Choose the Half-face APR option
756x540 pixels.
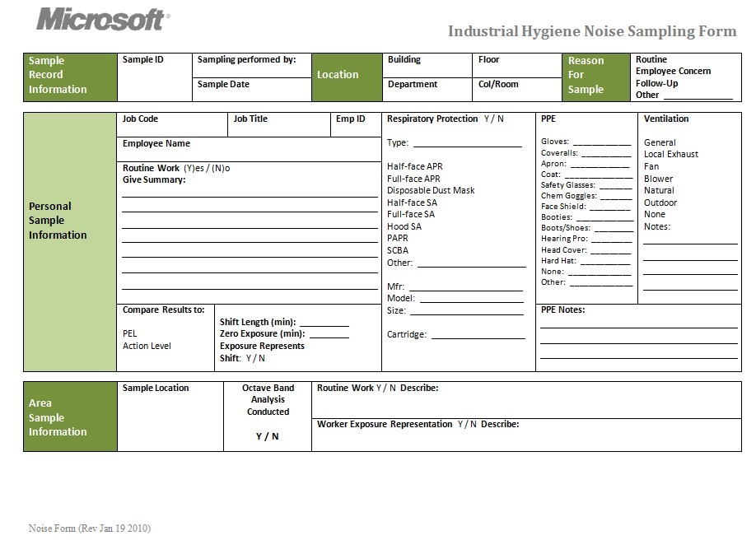pos(414,166)
